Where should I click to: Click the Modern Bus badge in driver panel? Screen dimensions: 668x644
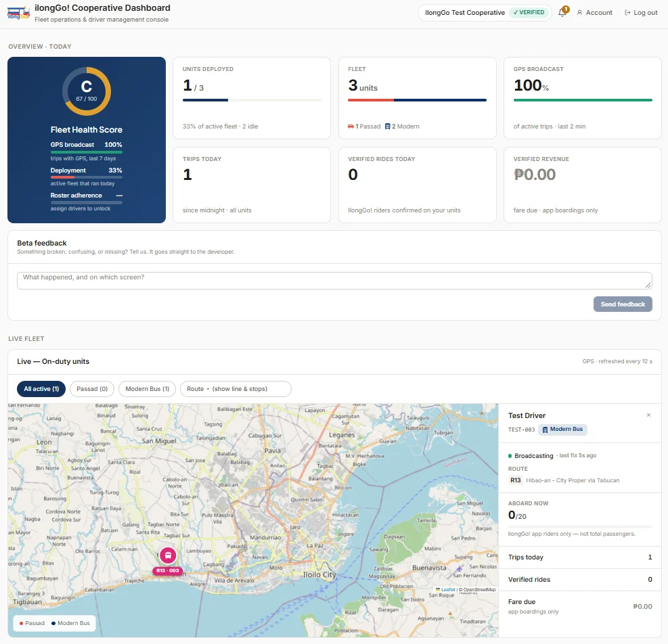tap(562, 430)
